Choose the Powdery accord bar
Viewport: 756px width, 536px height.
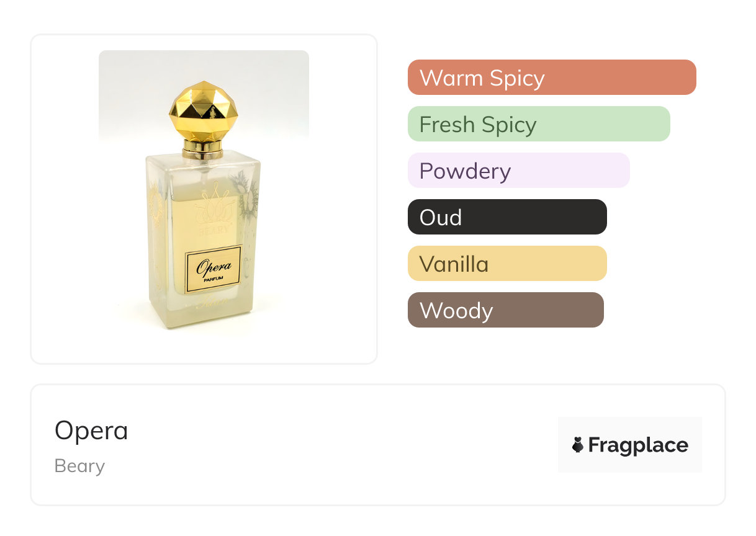[518, 171]
